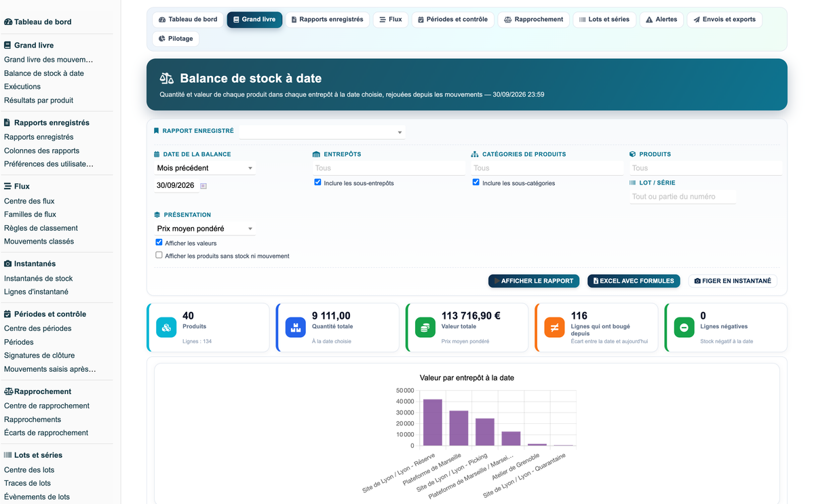Click sidebar Tableau de bord gauge icon
The width and height of the screenshot is (814, 504).
[8, 22]
